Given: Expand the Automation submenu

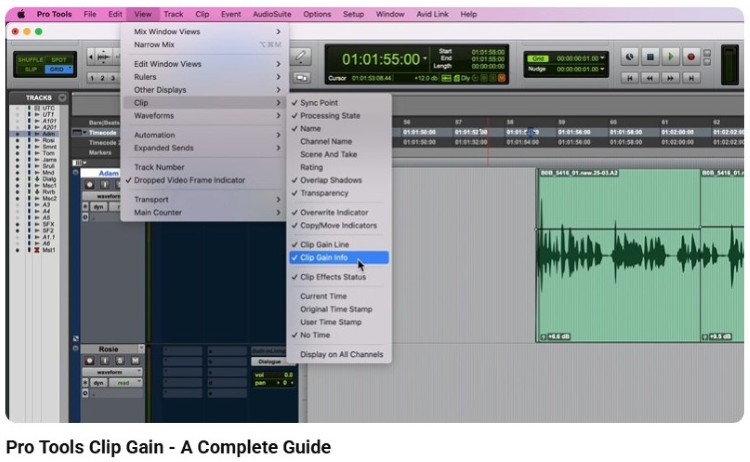Looking at the screenshot, I should (x=204, y=135).
